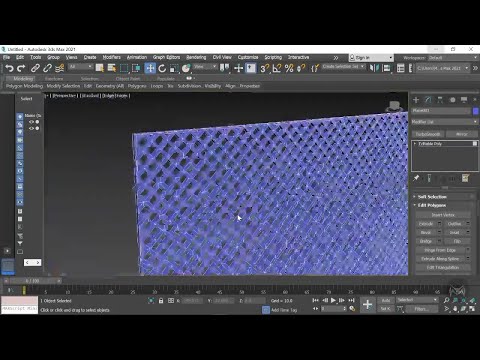
Task: Open the Graph Editors menu
Action: coord(166,57)
